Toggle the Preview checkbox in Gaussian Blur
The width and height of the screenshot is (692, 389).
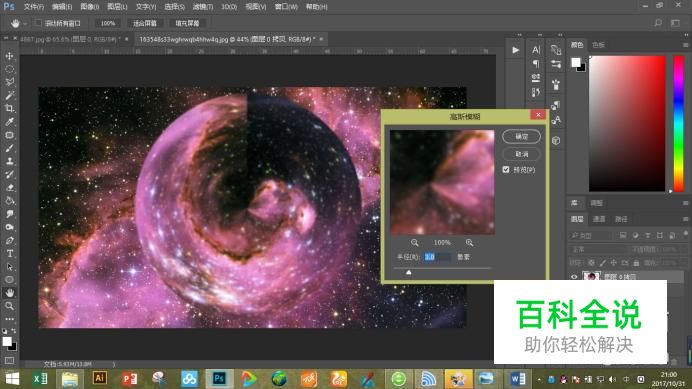point(506,170)
